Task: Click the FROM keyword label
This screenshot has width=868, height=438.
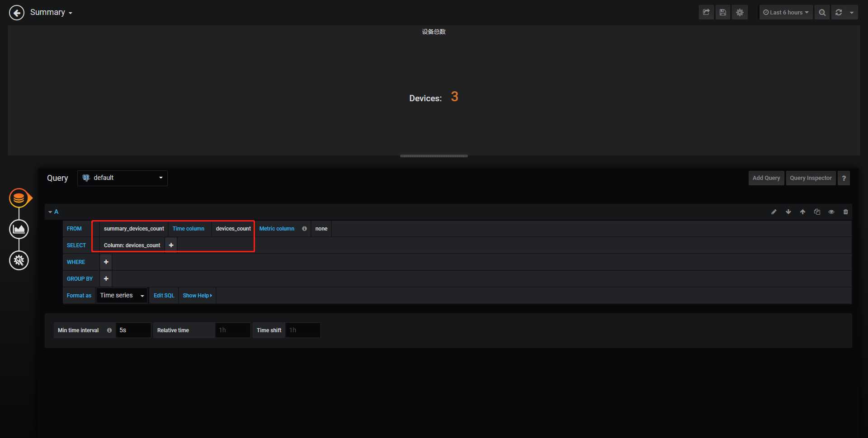Action: click(x=74, y=229)
